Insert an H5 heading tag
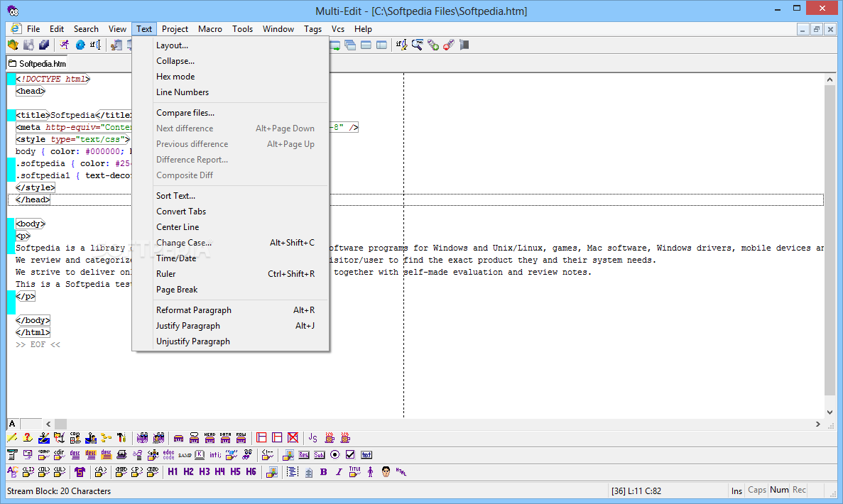843x504 pixels. 236,472
